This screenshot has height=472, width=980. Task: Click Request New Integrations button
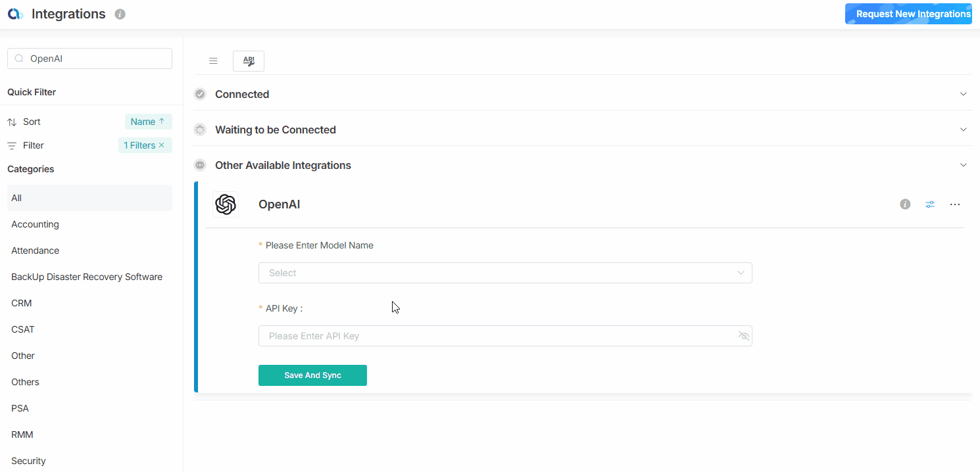pos(908,14)
